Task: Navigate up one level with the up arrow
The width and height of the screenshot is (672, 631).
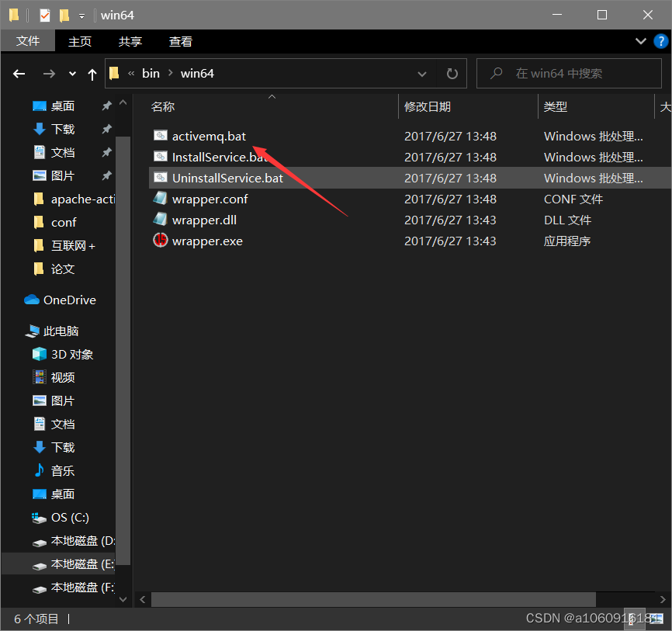Action: click(x=92, y=73)
